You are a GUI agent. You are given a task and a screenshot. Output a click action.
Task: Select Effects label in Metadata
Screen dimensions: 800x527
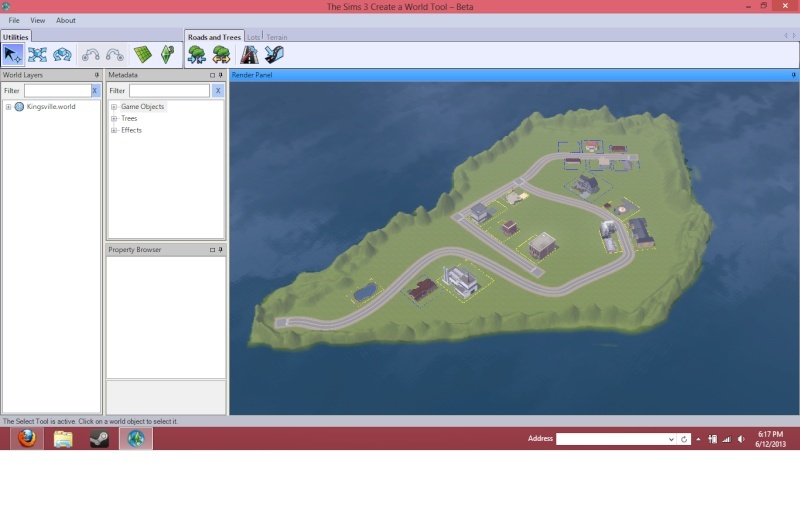click(x=131, y=130)
